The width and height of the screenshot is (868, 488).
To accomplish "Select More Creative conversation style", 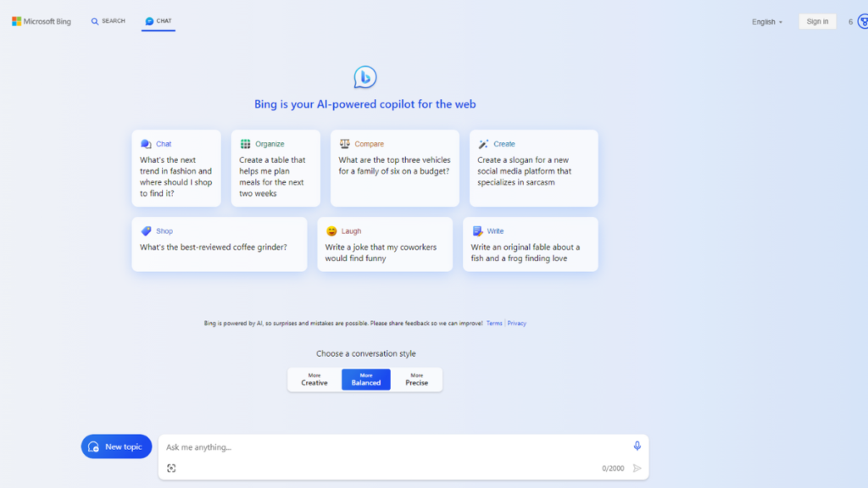I will click(314, 380).
